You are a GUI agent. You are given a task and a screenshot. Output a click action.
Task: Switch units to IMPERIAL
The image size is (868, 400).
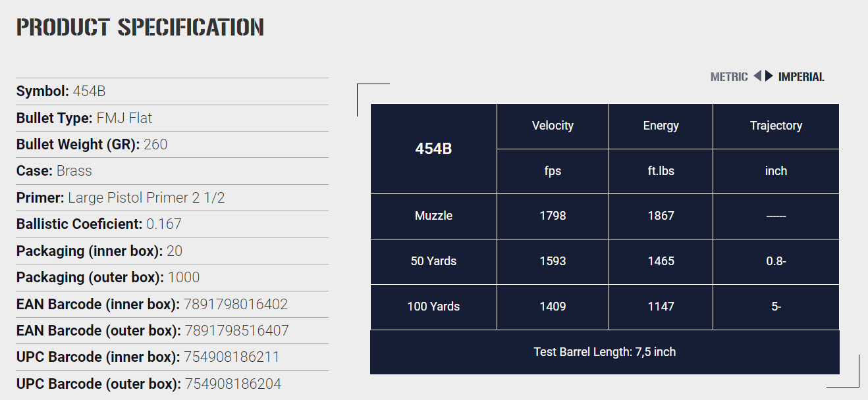[x=801, y=77]
